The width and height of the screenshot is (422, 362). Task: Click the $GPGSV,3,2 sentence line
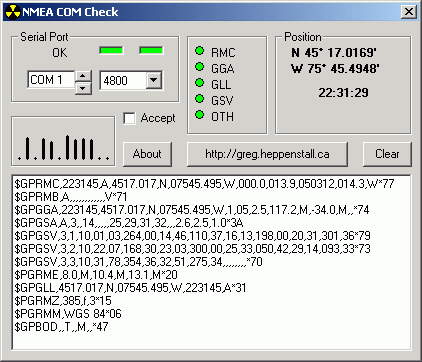192,249
